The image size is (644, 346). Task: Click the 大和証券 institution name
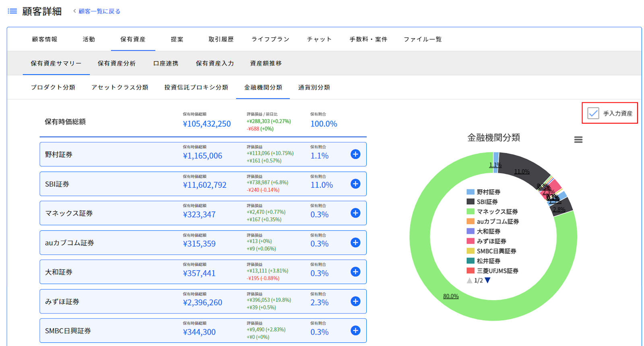point(59,272)
